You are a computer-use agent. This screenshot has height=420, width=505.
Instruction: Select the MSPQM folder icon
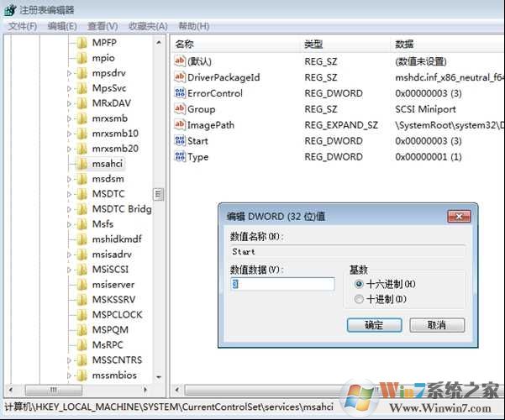tap(82, 330)
